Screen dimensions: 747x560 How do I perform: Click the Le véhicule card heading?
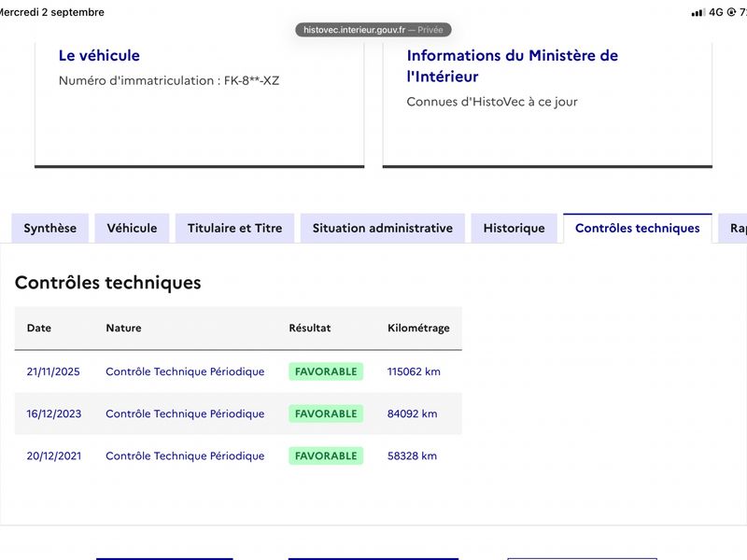[99, 55]
